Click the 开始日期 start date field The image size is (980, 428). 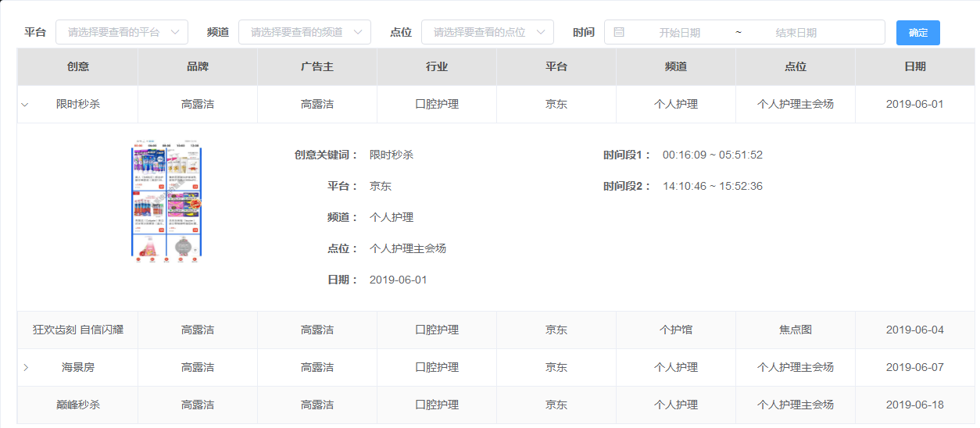679,33
